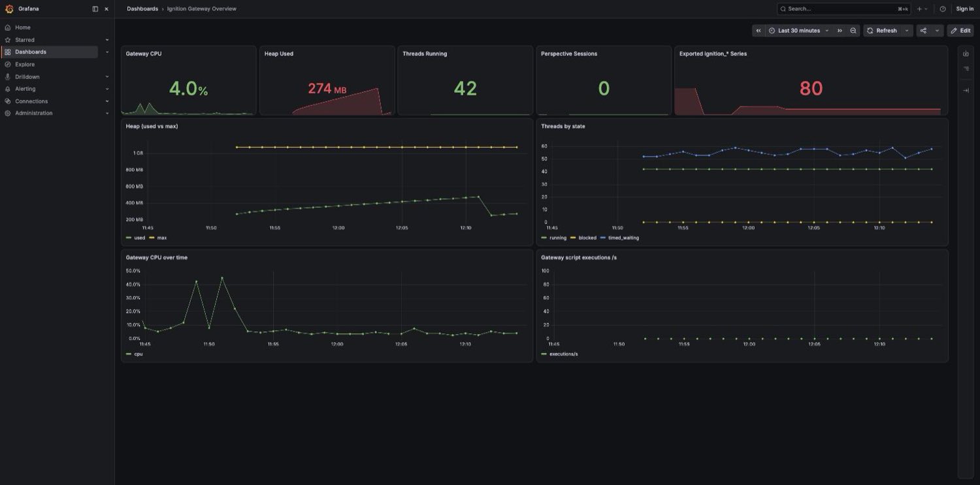
Task: Open the help question-mark icon
Action: 943,9
